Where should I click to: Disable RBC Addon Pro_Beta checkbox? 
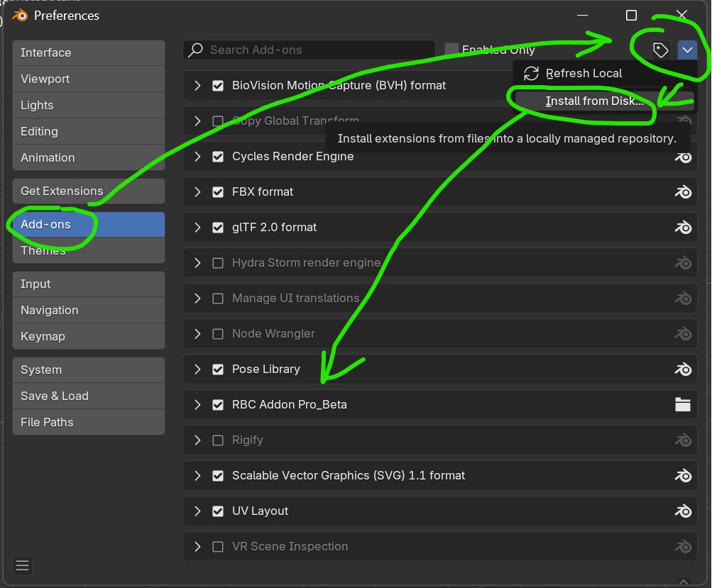[x=218, y=405]
